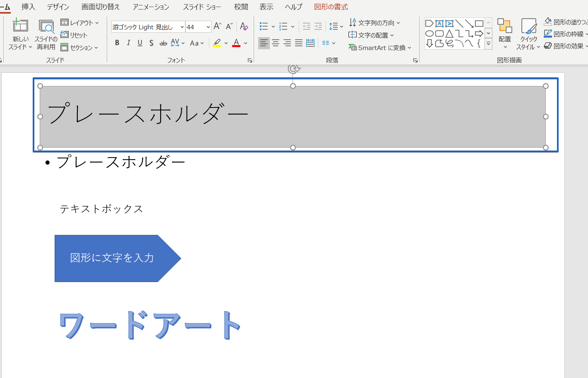
Task: Click 図形の効果 shape effects
Action: (565, 46)
